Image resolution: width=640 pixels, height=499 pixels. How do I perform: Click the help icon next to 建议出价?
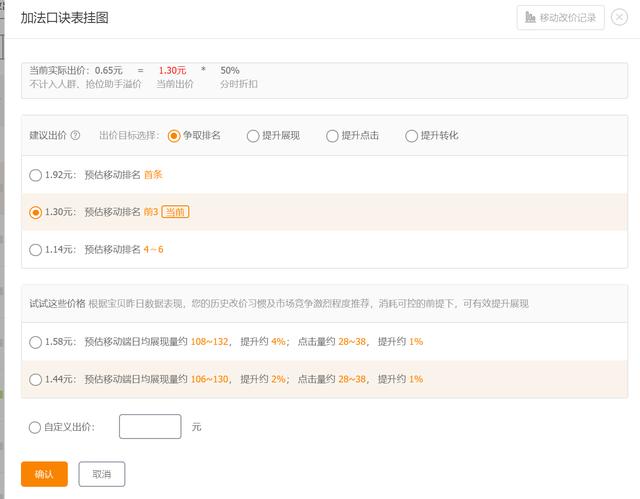point(75,136)
